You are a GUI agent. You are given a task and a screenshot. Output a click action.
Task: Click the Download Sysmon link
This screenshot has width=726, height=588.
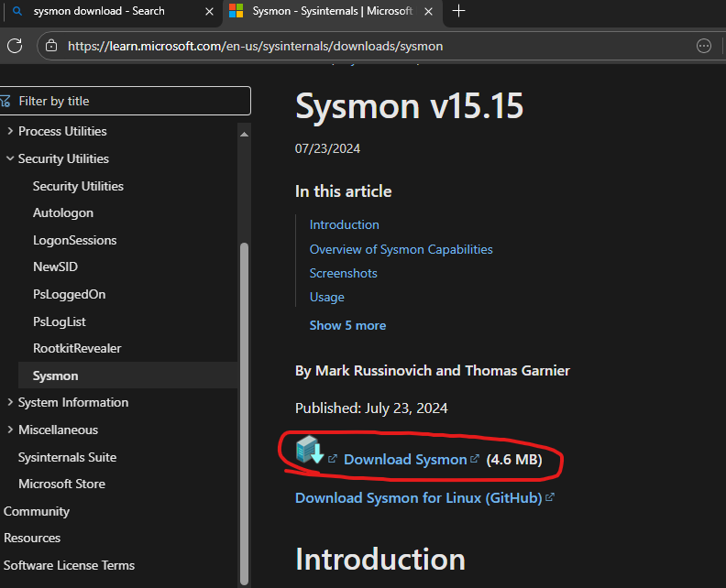click(405, 460)
